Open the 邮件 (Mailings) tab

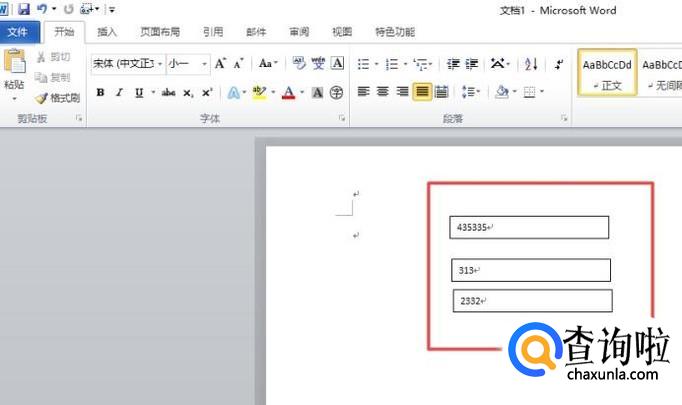pos(256,32)
